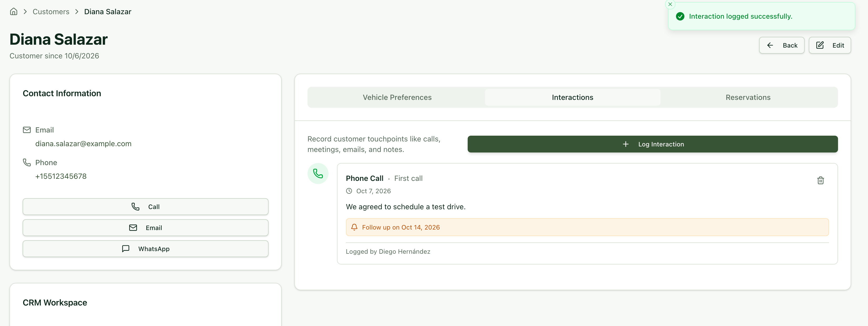Click the CRM Workspace heading

pyautogui.click(x=55, y=303)
